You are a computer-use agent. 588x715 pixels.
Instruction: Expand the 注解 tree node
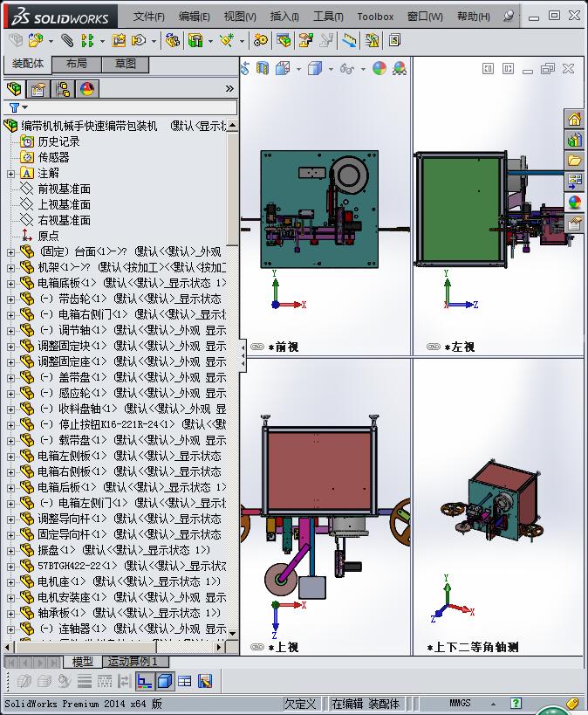pyautogui.click(x=11, y=174)
